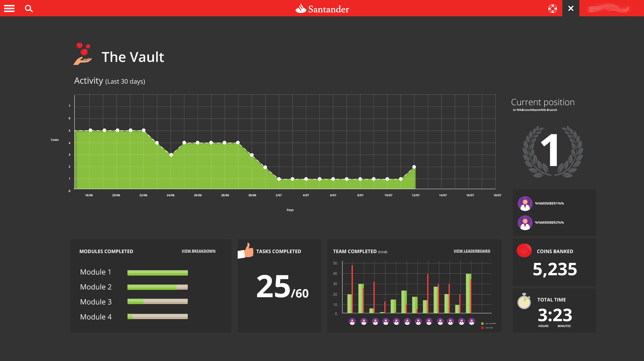Click the Coins Banked red coin icon
This screenshot has height=361, width=644.
pyautogui.click(x=524, y=250)
